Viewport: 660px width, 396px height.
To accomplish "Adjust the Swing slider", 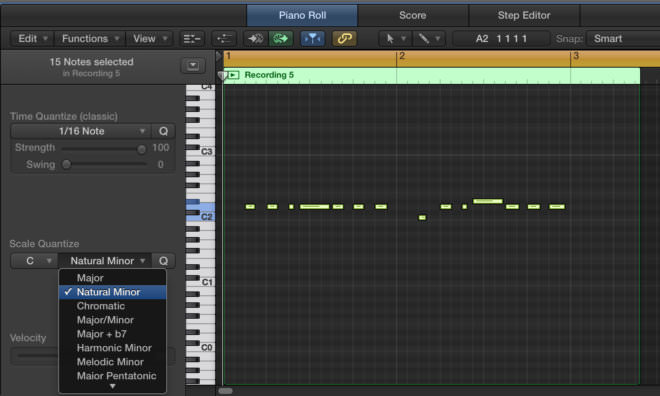I will 67,164.
